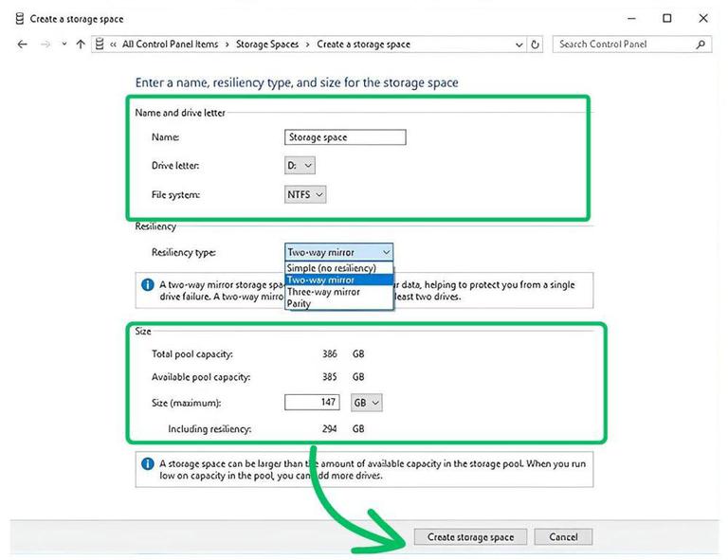The height and width of the screenshot is (560, 728).
Task: Open the File system NTFS dropdown
Action: click(305, 195)
